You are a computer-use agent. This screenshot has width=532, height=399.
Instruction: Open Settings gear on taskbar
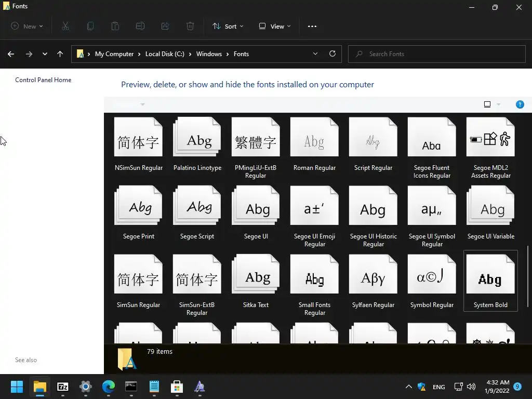tap(86, 387)
